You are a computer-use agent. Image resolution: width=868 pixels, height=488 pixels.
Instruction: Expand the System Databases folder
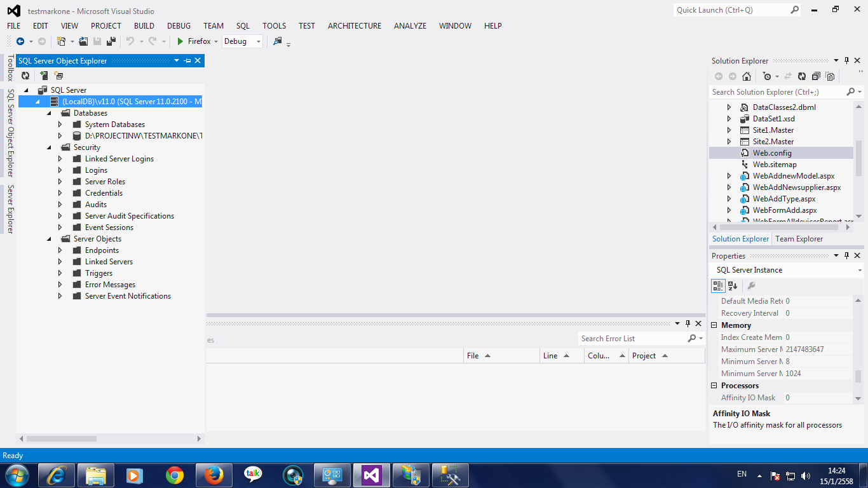coord(60,125)
